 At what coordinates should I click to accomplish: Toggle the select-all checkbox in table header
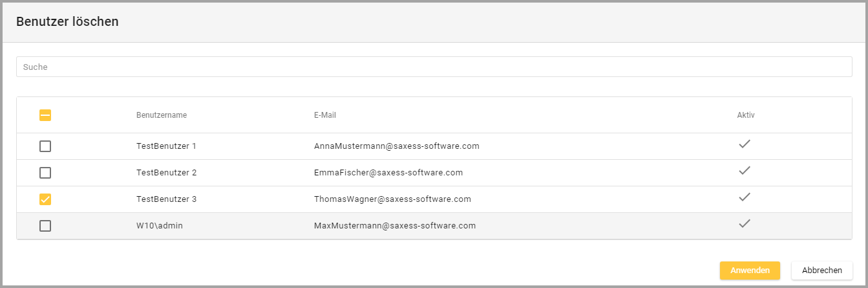point(45,115)
